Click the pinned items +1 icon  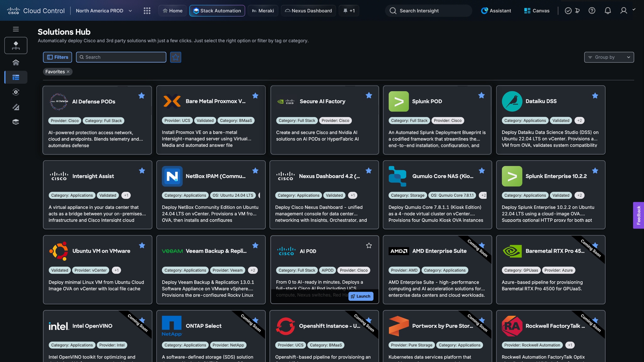point(349,11)
